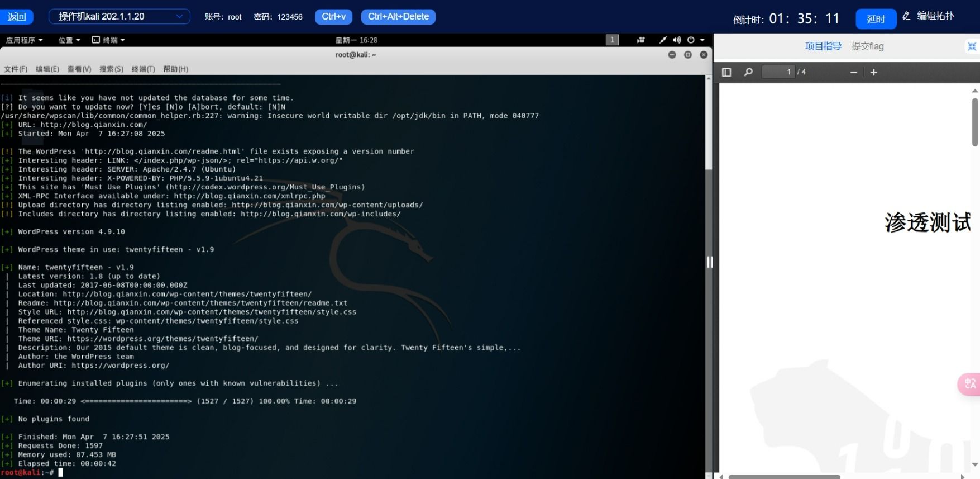980x479 pixels.
Task: Click the scroll-up arrow of PDF scrollbar
Action: (x=975, y=91)
